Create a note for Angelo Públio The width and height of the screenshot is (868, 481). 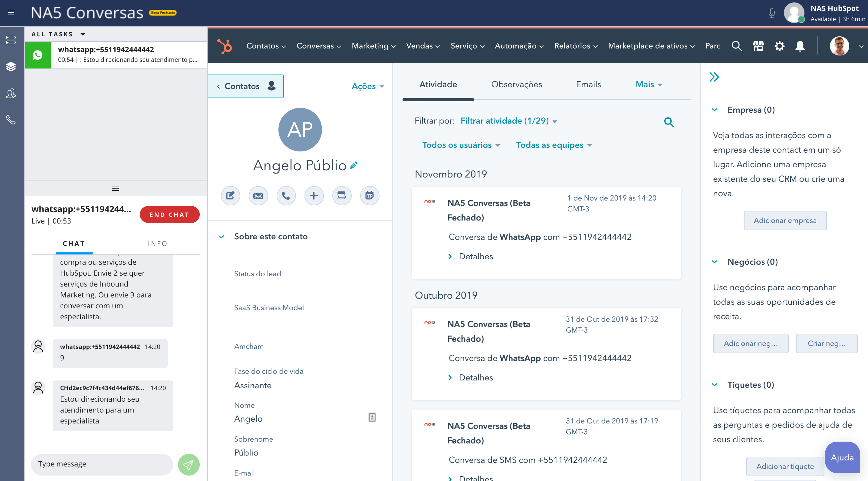[x=231, y=196]
